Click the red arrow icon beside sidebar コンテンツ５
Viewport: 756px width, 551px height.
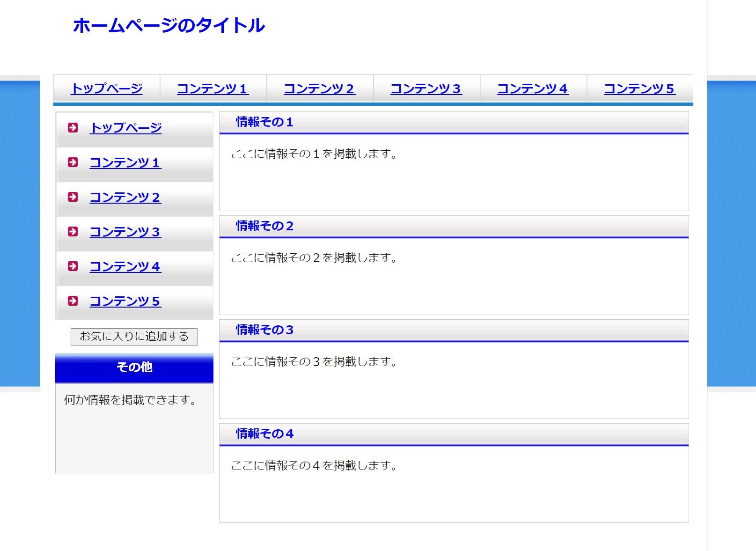pyautogui.click(x=73, y=301)
